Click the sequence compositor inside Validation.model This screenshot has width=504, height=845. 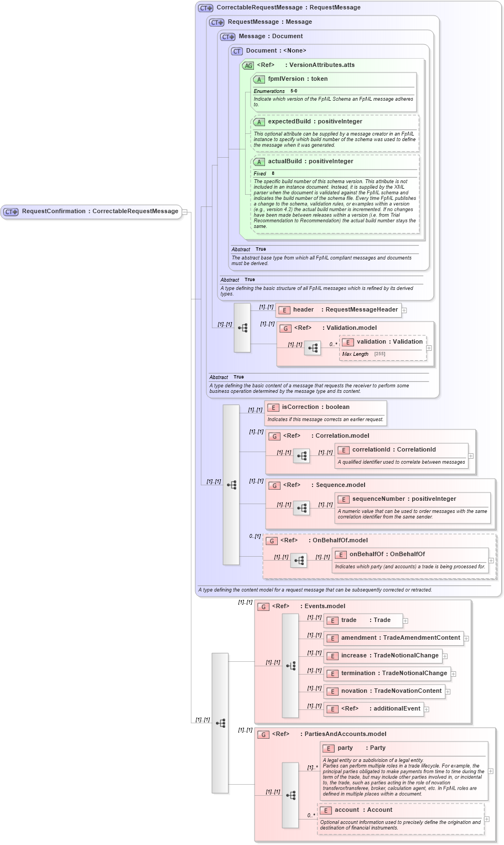(x=313, y=348)
